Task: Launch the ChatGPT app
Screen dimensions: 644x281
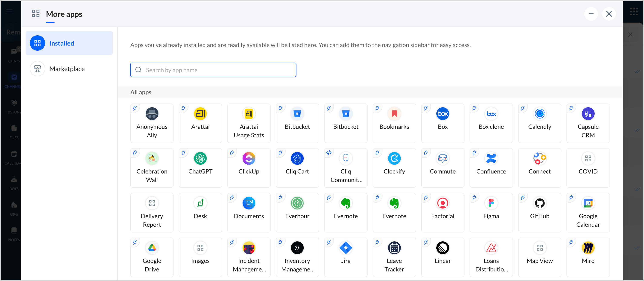Action: pos(200,168)
